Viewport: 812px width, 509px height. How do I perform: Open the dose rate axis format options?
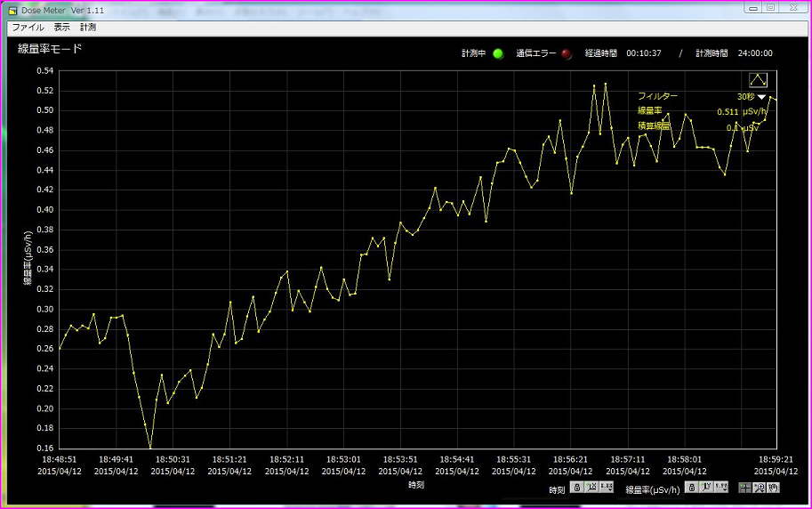(720, 488)
